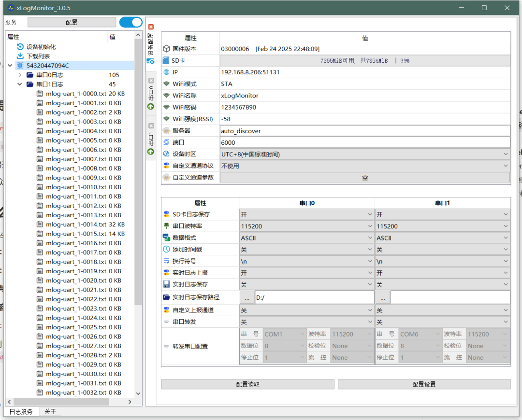Click the WiFi模式 signal icon

(x=166, y=84)
